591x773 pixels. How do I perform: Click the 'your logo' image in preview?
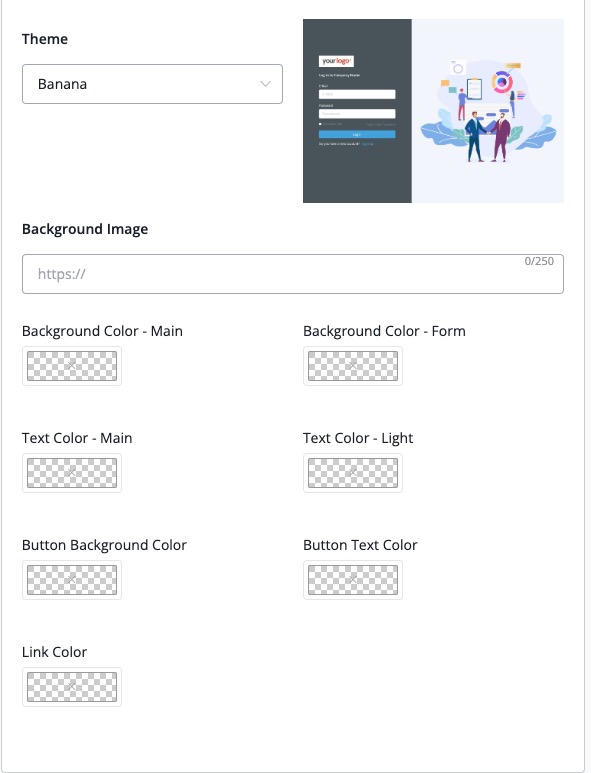tap(336, 61)
